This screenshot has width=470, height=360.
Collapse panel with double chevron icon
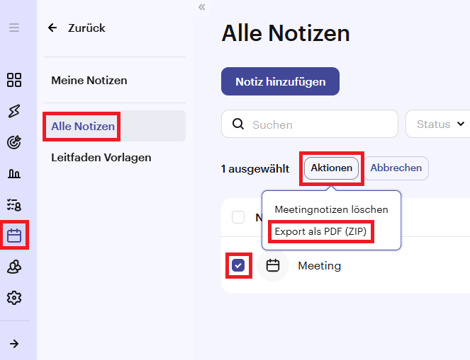click(202, 7)
